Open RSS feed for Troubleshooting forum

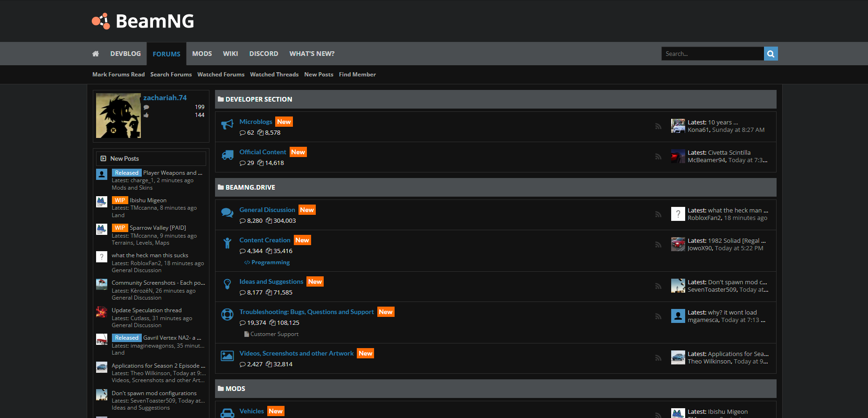658,316
